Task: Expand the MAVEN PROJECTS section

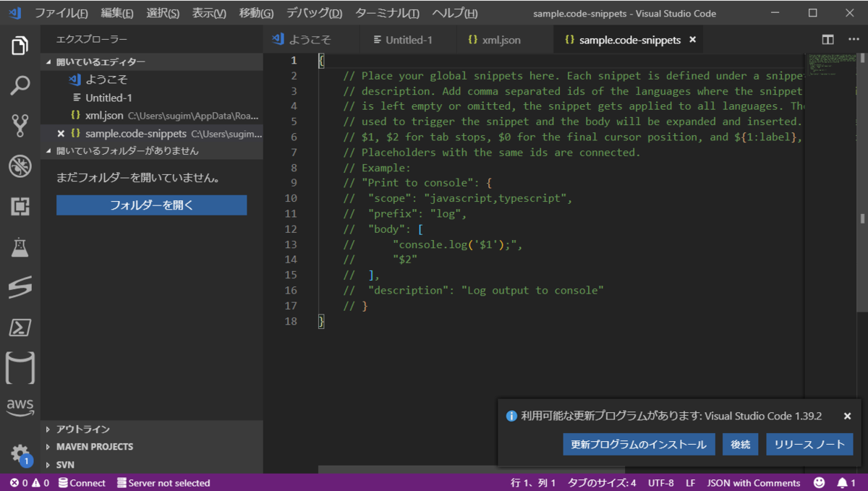Action: point(152,447)
